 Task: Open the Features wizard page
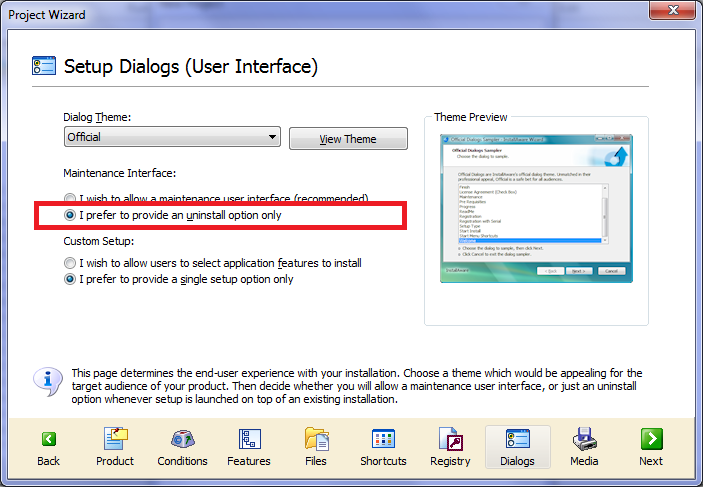(249, 447)
